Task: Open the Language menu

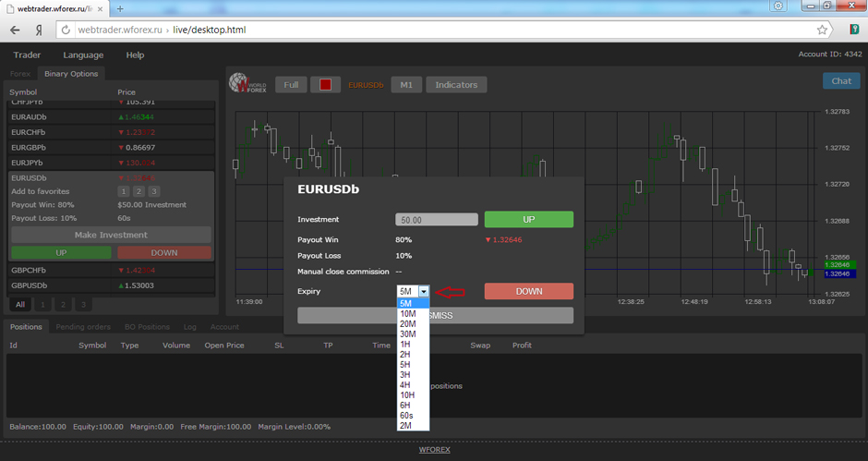Action: [x=83, y=55]
